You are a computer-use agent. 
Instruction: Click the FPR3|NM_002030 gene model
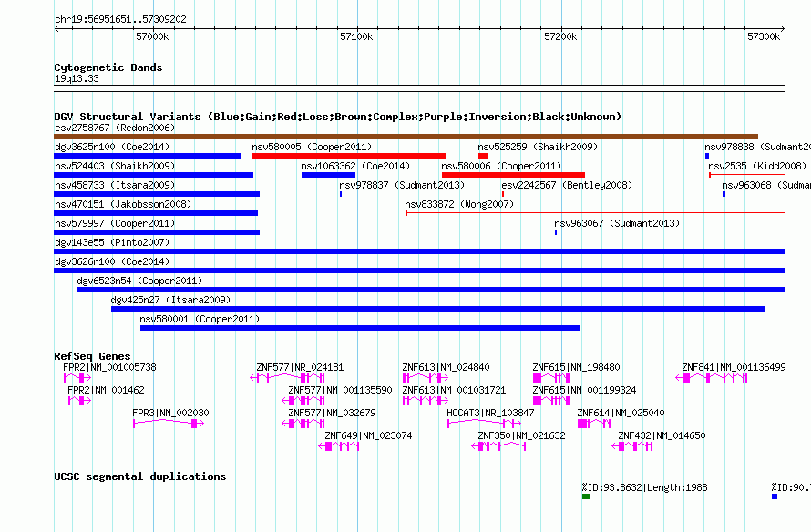pyautogui.click(x=169, y=424)
